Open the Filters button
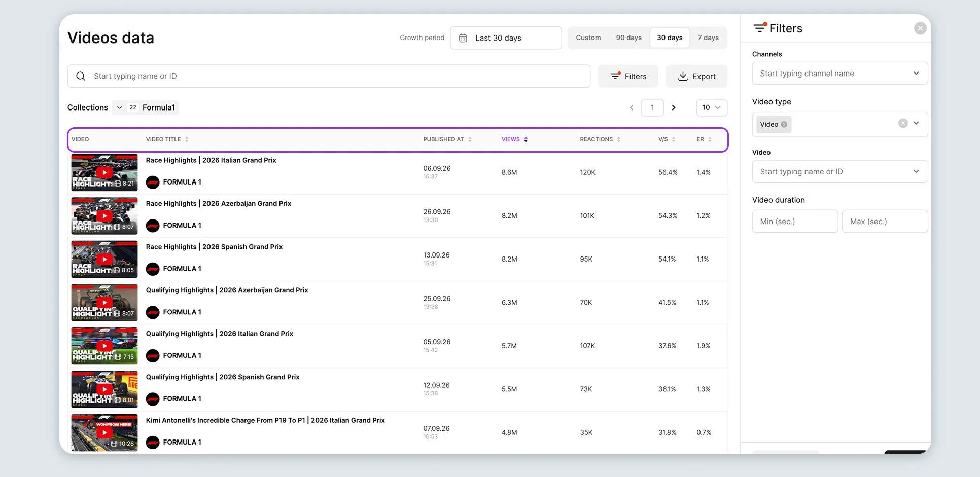Screen dimensions: 980x477 pos(628,76)
